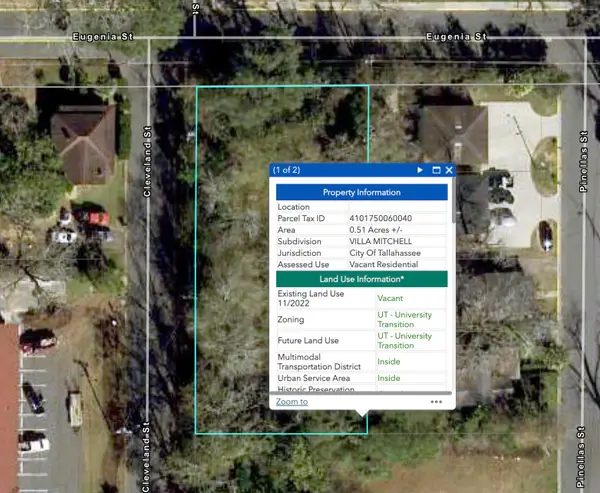Click the VILLA MITCHELL subdivision value
Viewport: 600px width, 493px height.
(x=381, y=241)
